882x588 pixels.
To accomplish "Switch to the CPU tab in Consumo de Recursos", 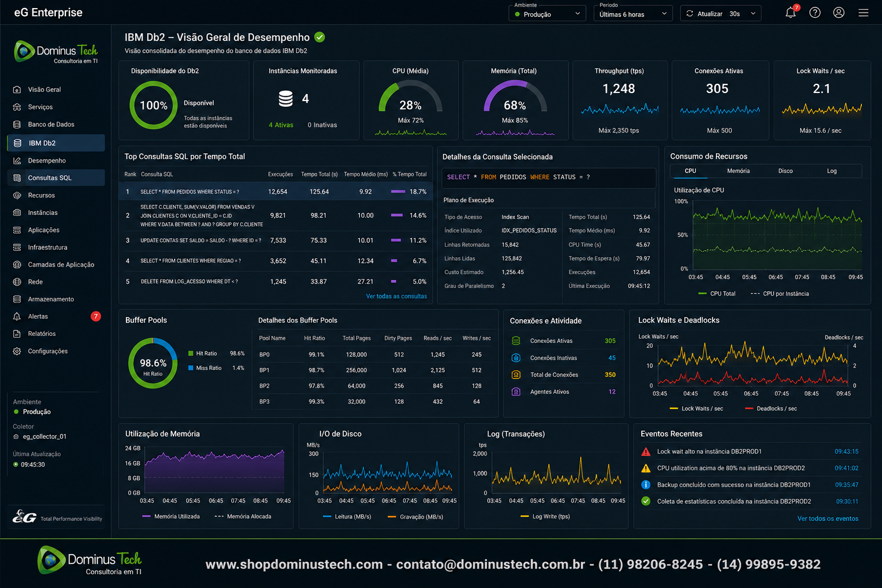I will [690, 171].
